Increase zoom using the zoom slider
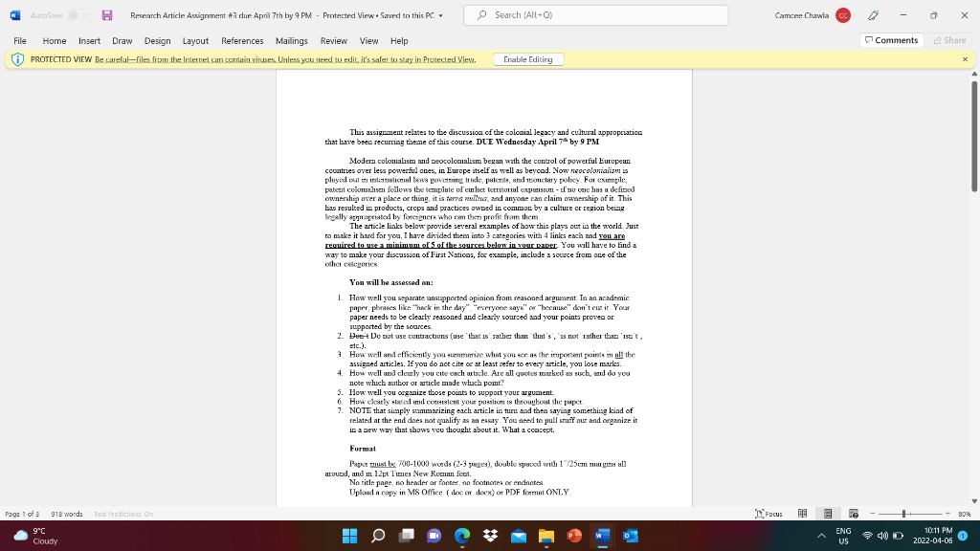980x551 pixels. coord(947,513)
